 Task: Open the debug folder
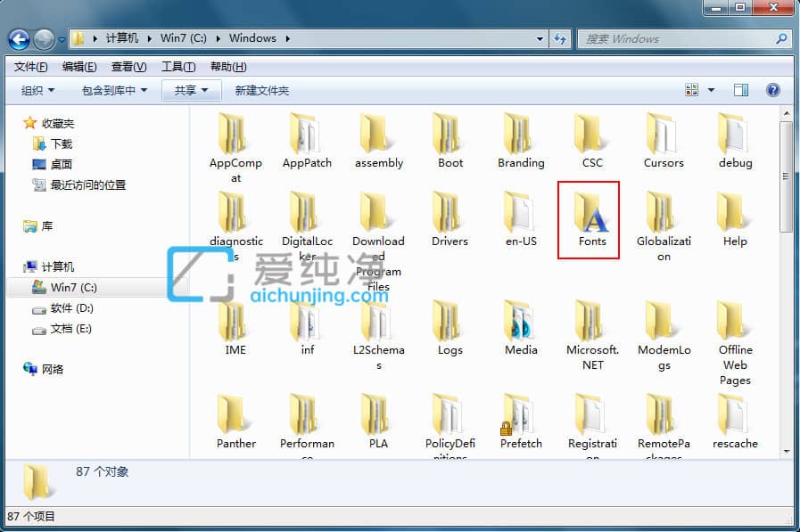735,141
